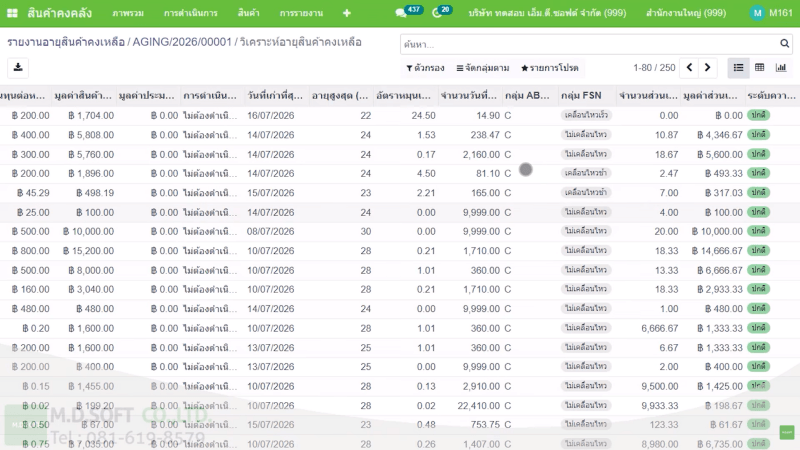The width and height of the screenshot is (800, 450).
Task: Switch to graph chart view icon
Action: pos(781,67)
